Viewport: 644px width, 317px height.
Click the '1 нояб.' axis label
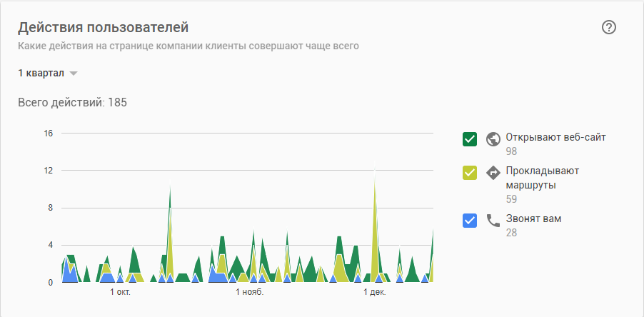click(249, 292)
